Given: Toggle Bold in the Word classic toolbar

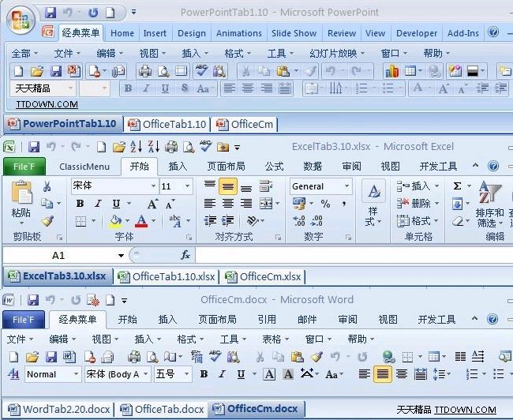Looking at the screenshot, I should coord(204,374).
